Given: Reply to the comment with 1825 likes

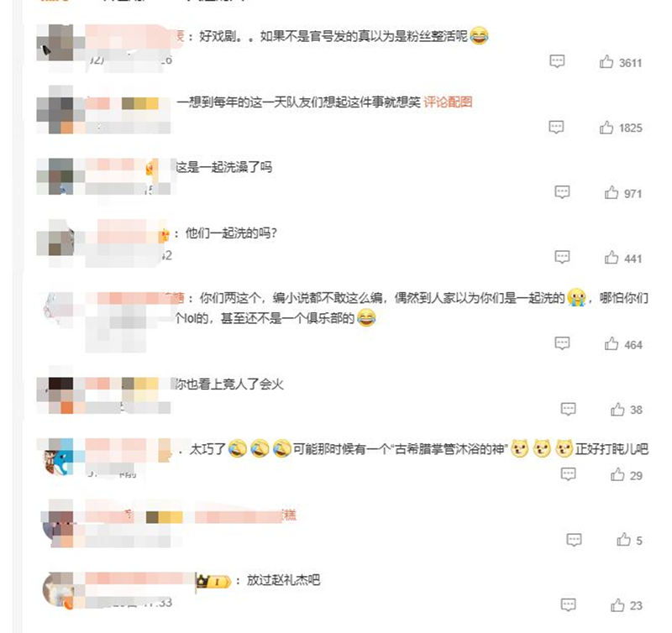Looking at the screenshot, I should [556, 128].
